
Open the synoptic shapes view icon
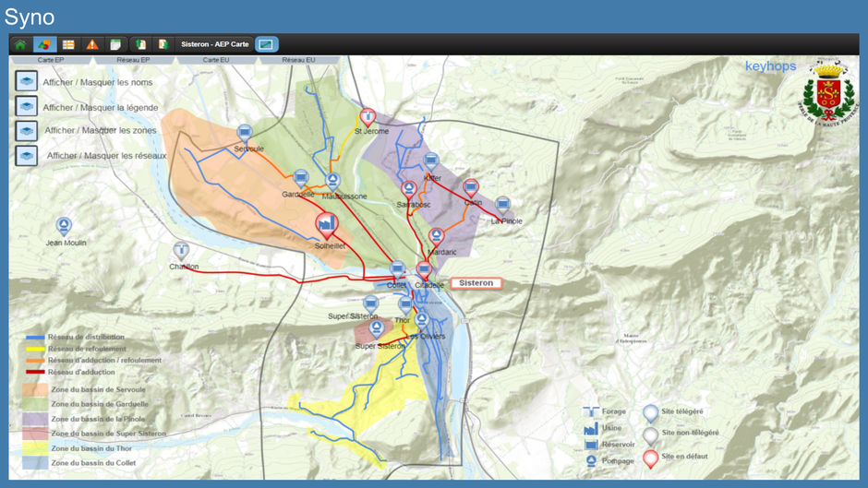click(44, 44)
